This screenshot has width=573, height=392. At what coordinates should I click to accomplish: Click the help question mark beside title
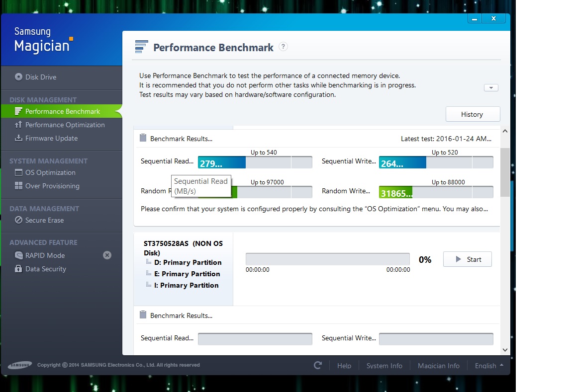pyautogui.click(x=283, y=47)
